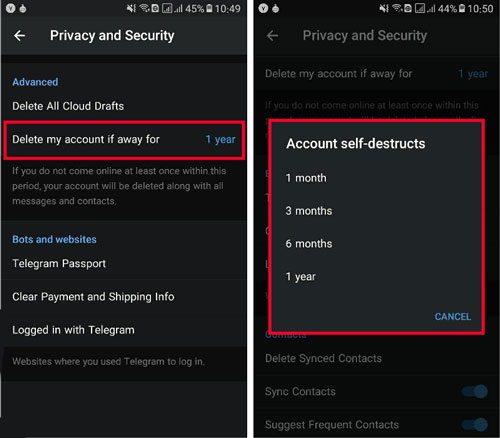Tap the mute icon in left status bar
Viewport: 500px width, 438px height.
pos(131,8)
